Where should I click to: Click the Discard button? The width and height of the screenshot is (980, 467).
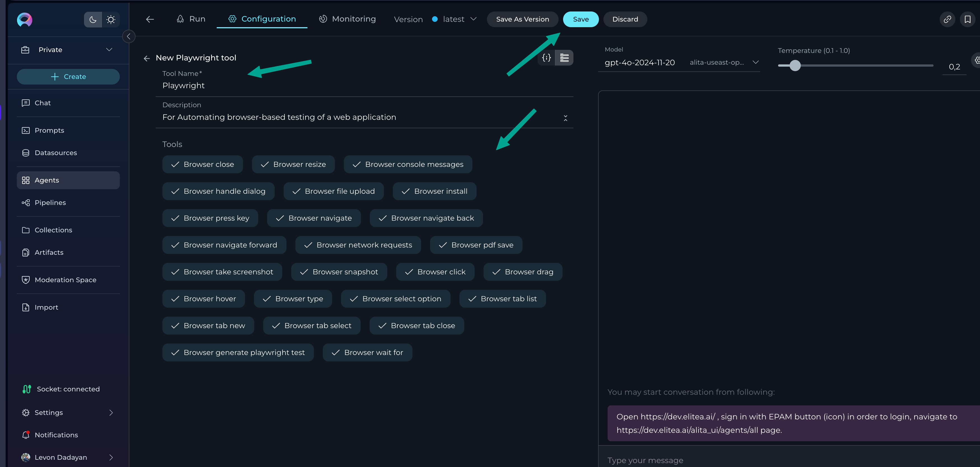625,19
